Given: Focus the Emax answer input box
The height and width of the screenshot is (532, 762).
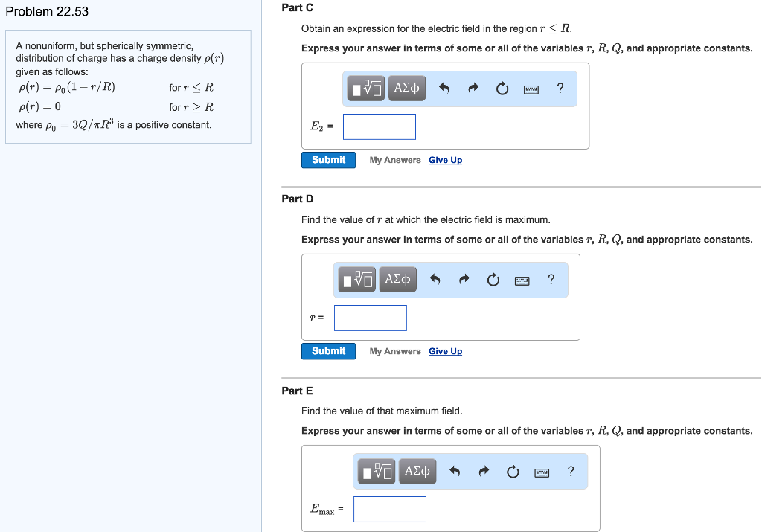Looking at the screenshot, I should 390,509.
